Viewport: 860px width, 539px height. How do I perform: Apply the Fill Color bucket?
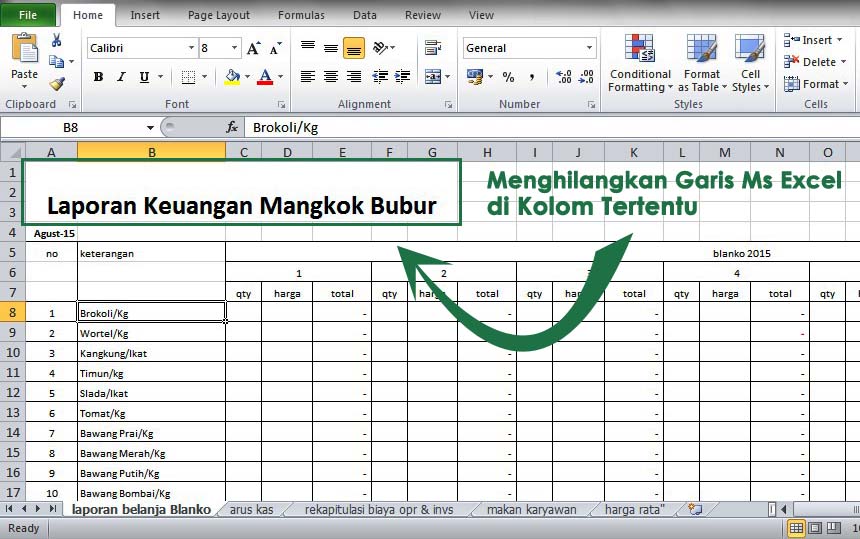tap(232, 77)
